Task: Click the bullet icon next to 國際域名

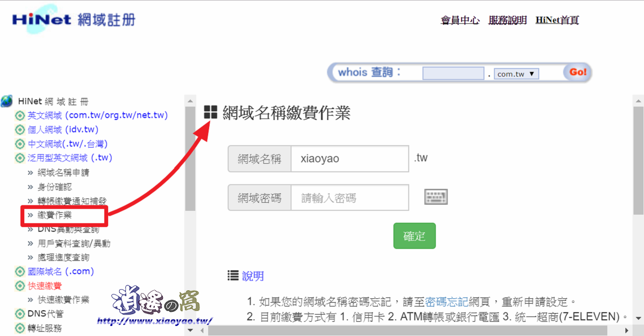Action: 20,272
